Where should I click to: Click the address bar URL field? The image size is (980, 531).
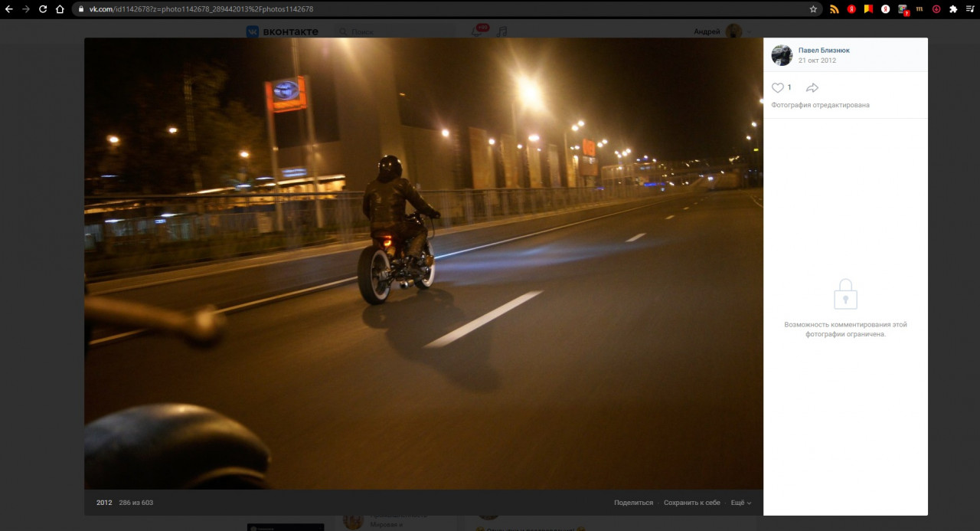(x=444, y=9)
